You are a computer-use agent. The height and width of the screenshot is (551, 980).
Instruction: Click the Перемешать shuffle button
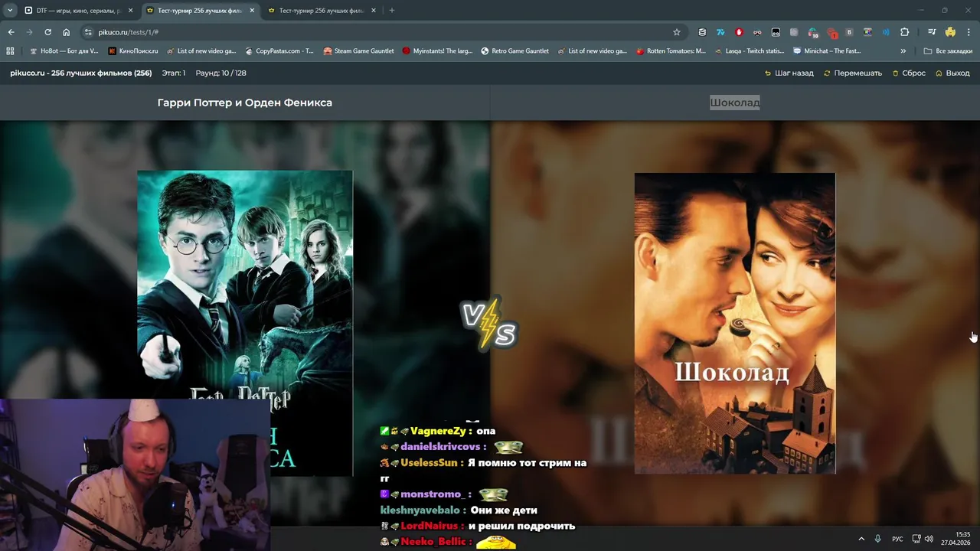click(853, 73)
